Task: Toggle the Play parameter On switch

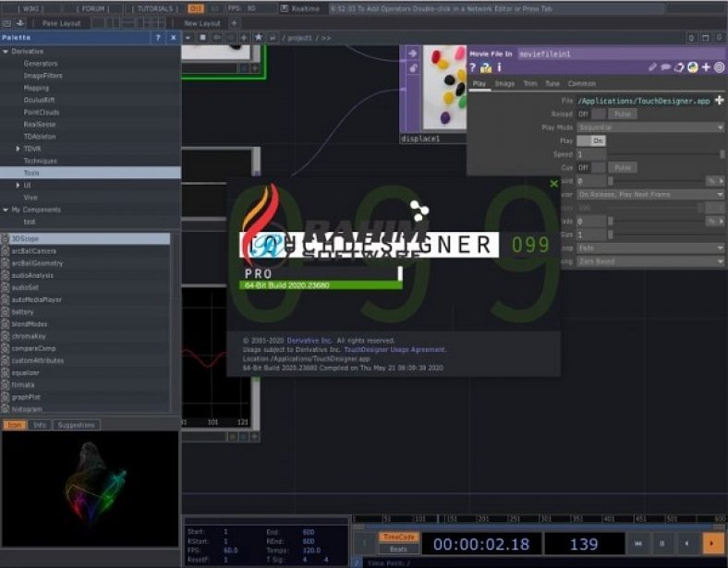Action: (591, 140)
